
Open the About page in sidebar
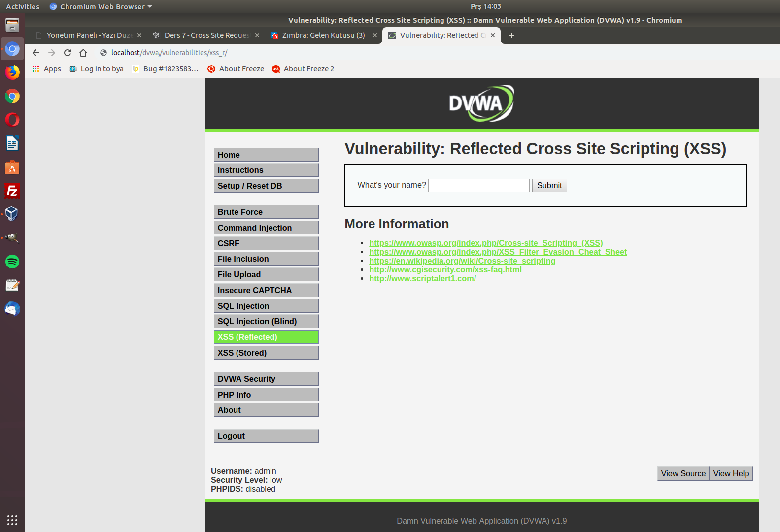(266, 410)
